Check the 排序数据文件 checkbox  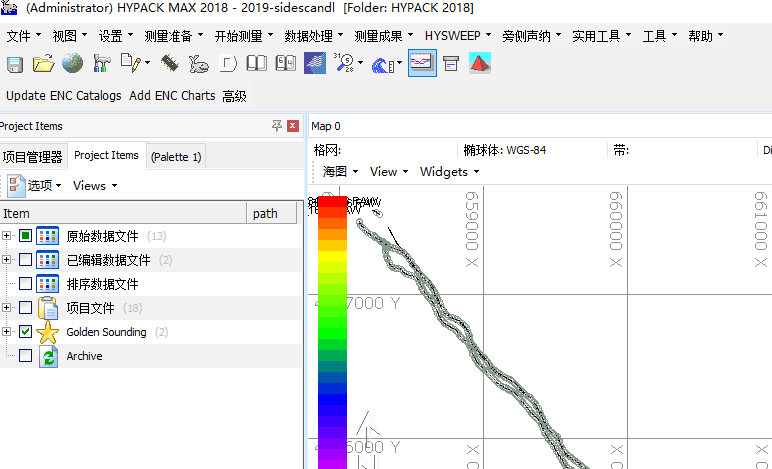[26, 284]
